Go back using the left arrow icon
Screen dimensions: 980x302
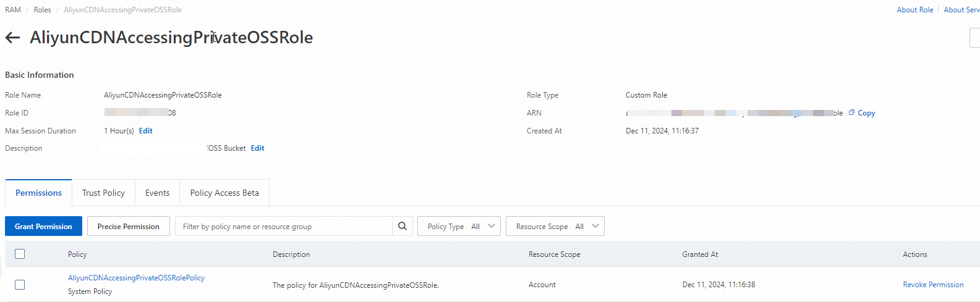(x=12, y=38)
